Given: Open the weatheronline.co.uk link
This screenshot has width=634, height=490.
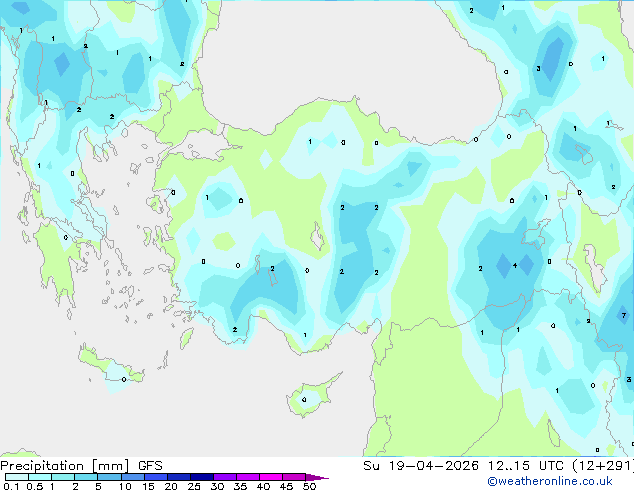Looking at the screenshot, I should click(550, 481).
